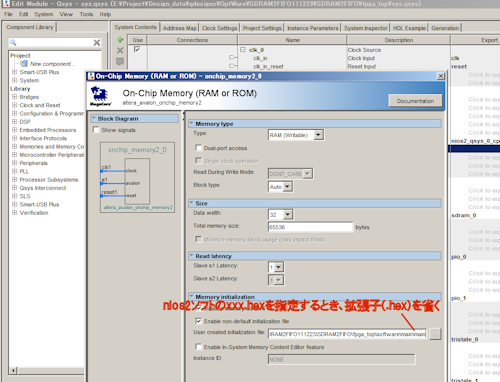
Task: Toggle Enable non-default initialization file checkbox
Action: pos(198,321)
